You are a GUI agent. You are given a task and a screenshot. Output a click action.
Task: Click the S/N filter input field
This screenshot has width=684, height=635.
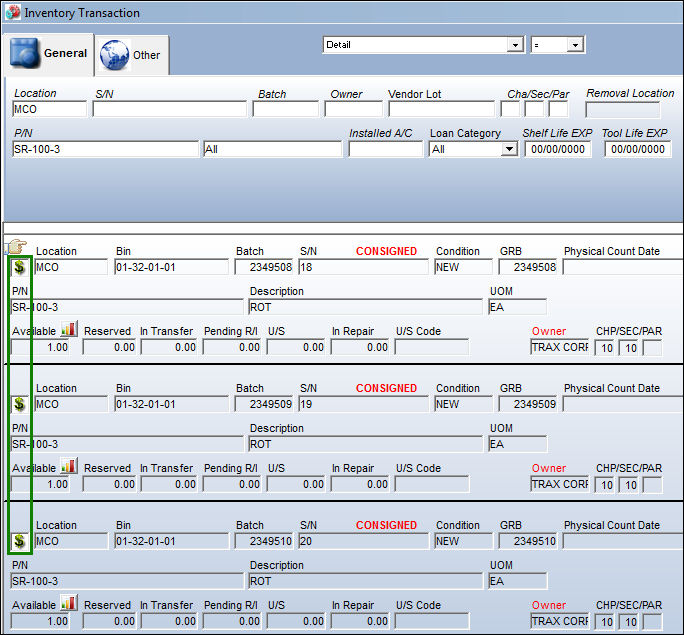[x=169, y=109]
